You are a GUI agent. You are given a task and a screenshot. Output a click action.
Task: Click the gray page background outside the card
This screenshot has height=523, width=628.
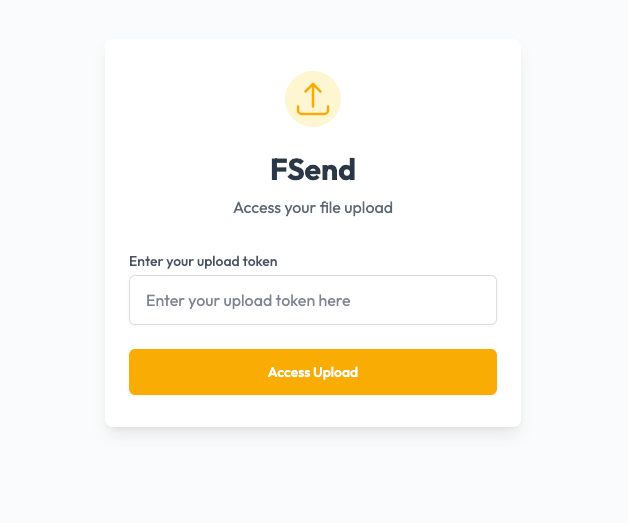[52, 260]
